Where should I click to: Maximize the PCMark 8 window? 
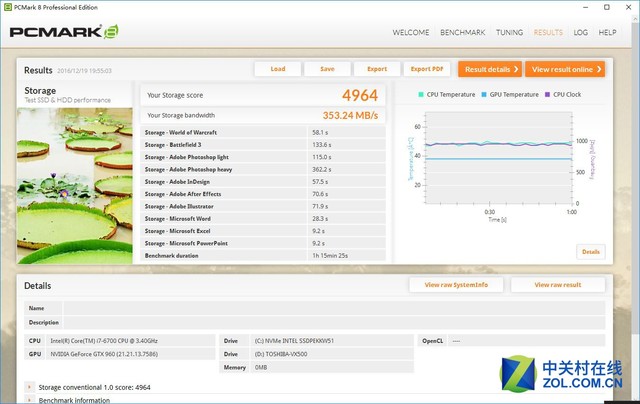[607, 7]
